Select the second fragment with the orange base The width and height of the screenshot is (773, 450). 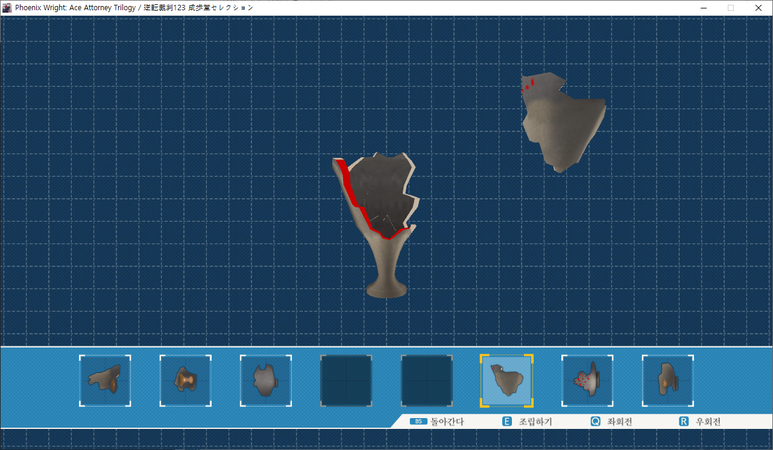185,381
